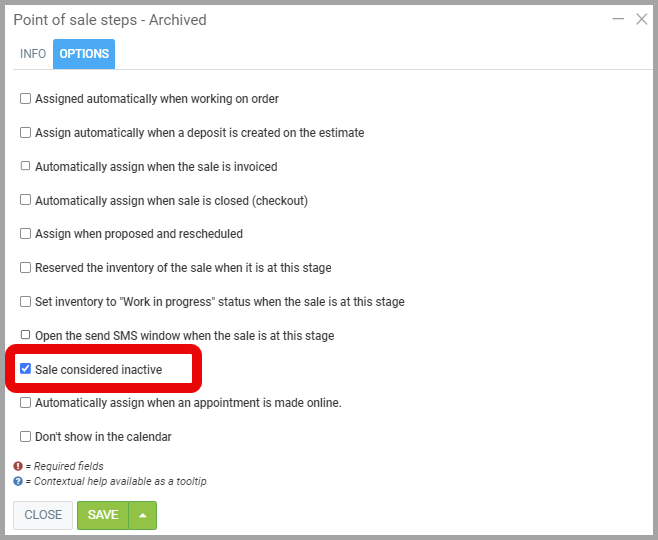This screenshot has width=658, height=540.
Task: Select the OPTIONS tab
Action: (x=84, y=54)
